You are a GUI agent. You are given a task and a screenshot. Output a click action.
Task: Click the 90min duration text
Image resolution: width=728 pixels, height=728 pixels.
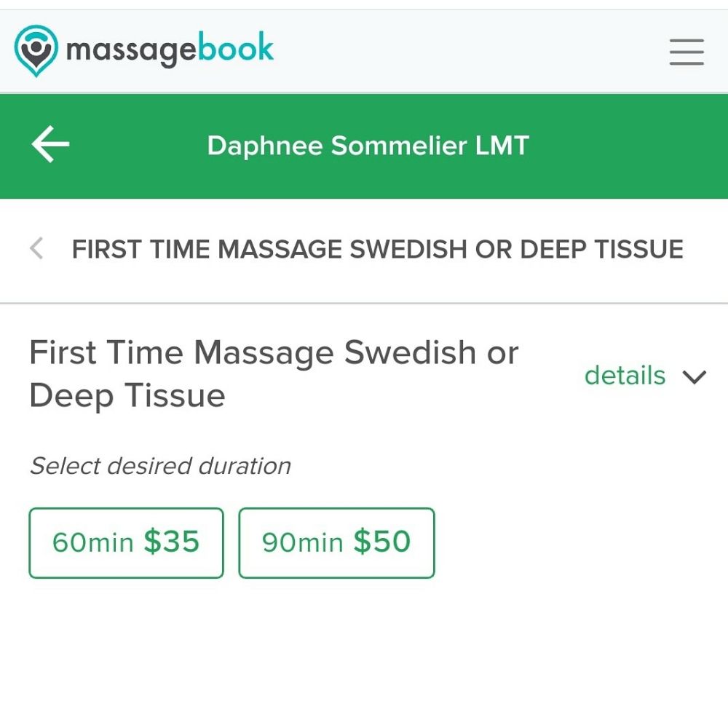point(303,542)
